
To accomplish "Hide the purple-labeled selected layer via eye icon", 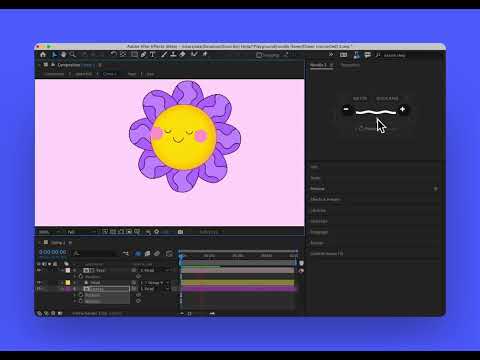I will click(39, 289).
